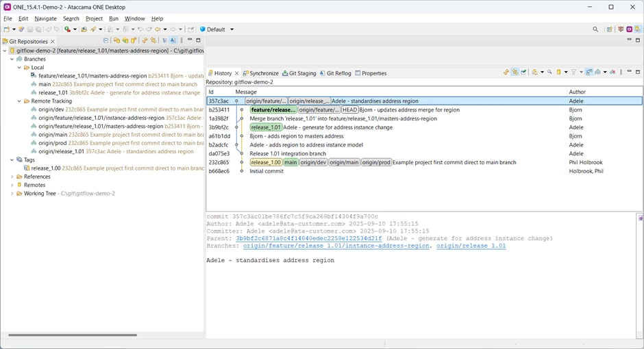Refresh the Git Repositories view
644x349 pixels.
(x=145, y=40)
